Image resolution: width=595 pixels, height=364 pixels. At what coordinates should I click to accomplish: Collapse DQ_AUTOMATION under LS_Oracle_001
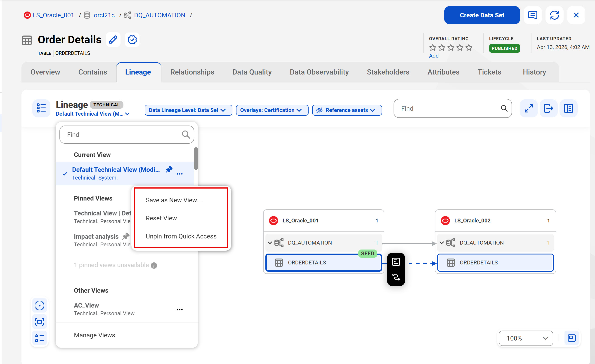click(270, 243)
